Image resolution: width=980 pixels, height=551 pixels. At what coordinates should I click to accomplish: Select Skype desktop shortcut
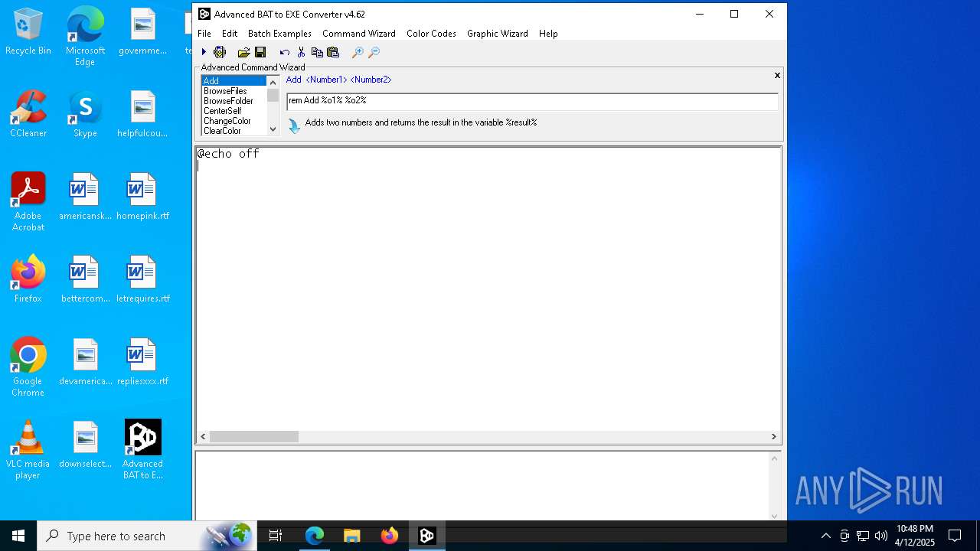pos(85,115)
